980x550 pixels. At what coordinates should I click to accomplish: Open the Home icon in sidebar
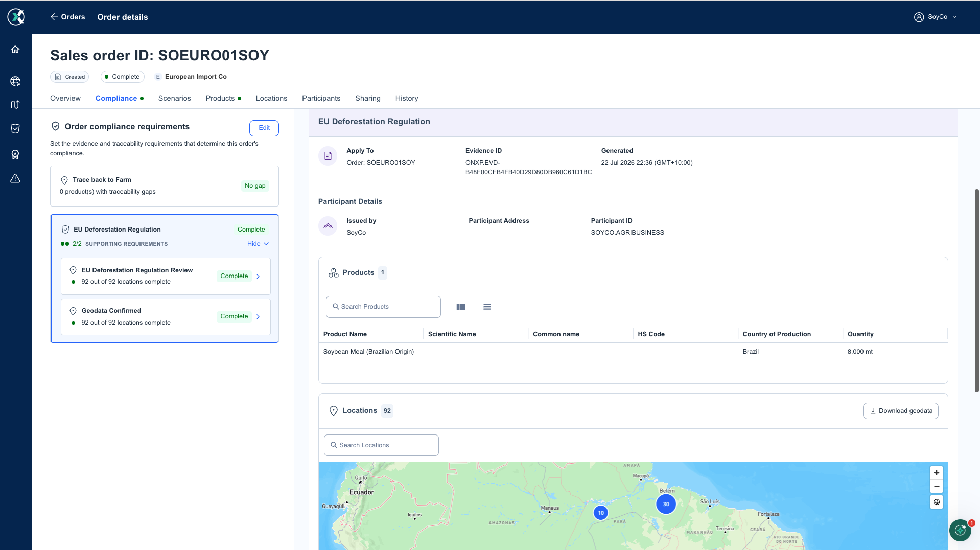tap(15, 50)
